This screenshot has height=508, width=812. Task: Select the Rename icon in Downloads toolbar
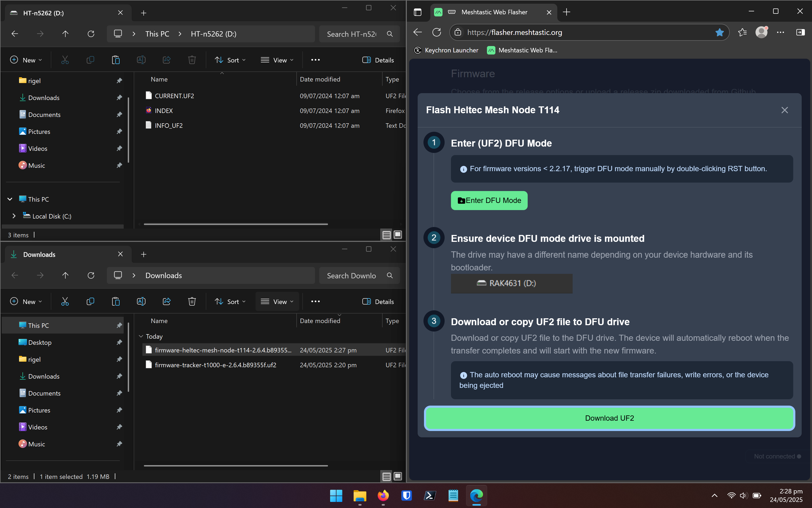(142, 301)
